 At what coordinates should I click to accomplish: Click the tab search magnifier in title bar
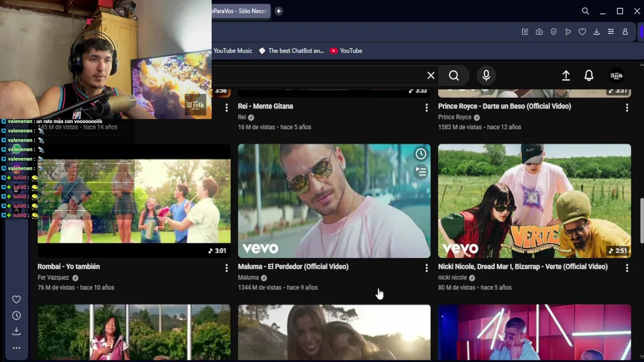pos(586,11)
